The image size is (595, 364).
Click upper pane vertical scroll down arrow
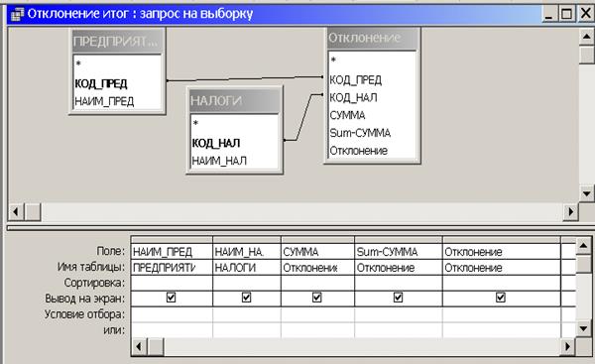coord(586,193)
